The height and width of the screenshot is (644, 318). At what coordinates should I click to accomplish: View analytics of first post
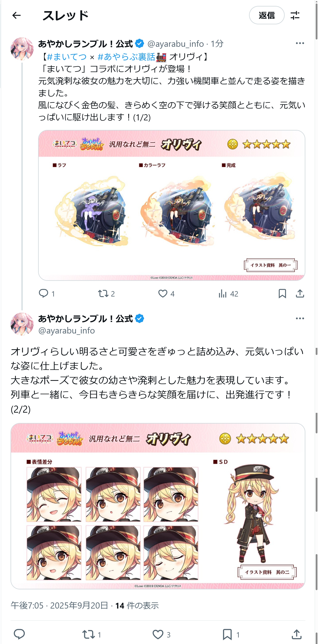tap(228, 293)
